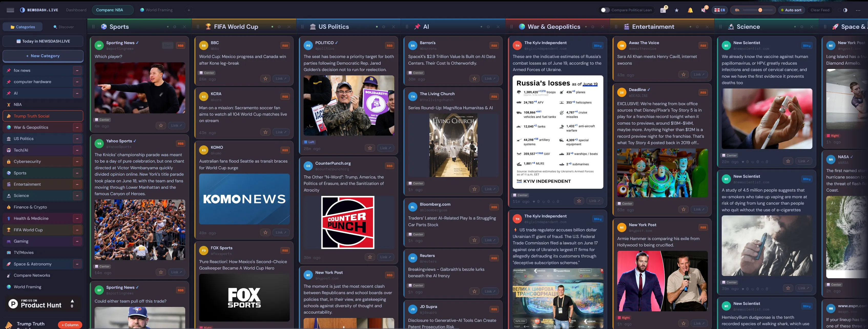
Task: Switch to the Categories sidebar tab
Action: pyautogui.click(x=23, y=27)
